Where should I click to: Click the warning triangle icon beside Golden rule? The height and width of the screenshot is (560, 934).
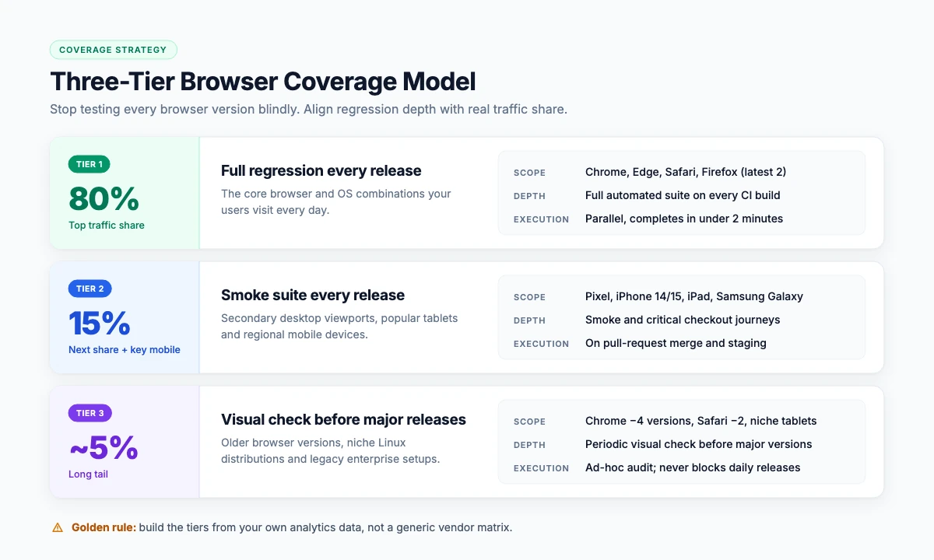click(58, 527)
